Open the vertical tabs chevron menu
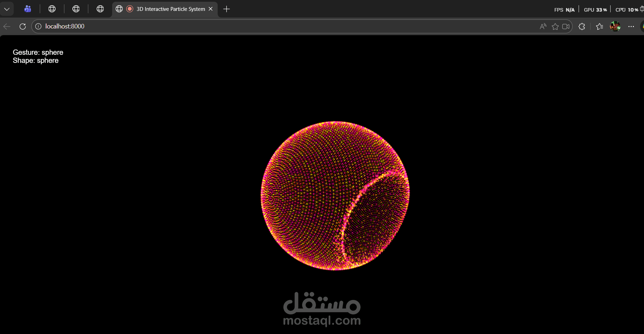This screenshot has height=334, width=644. click(x=7, y=9)
